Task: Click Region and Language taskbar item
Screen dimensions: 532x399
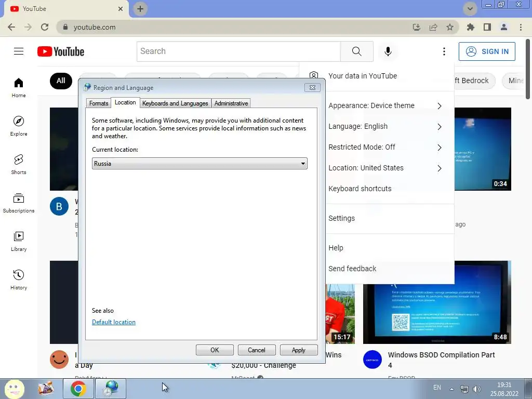Action: click(x=111, y=389)
